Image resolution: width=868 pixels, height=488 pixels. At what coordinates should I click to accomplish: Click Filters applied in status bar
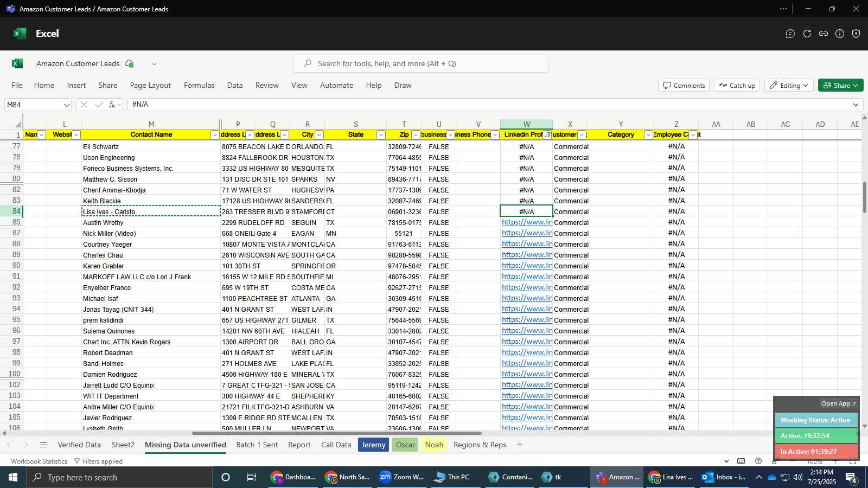pyautogui.click(x=98, y=461)
